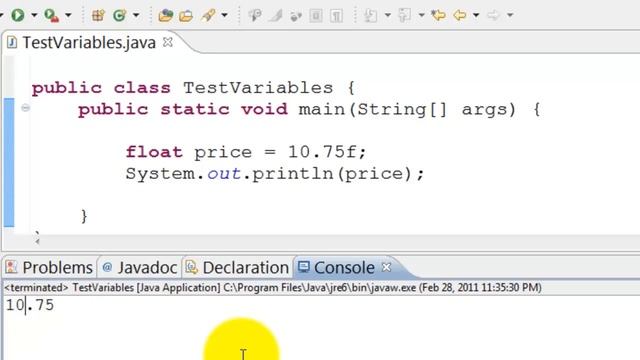Click the 'float' keyword in the code
The image size is (640, 360).
(x=154, y=152)
